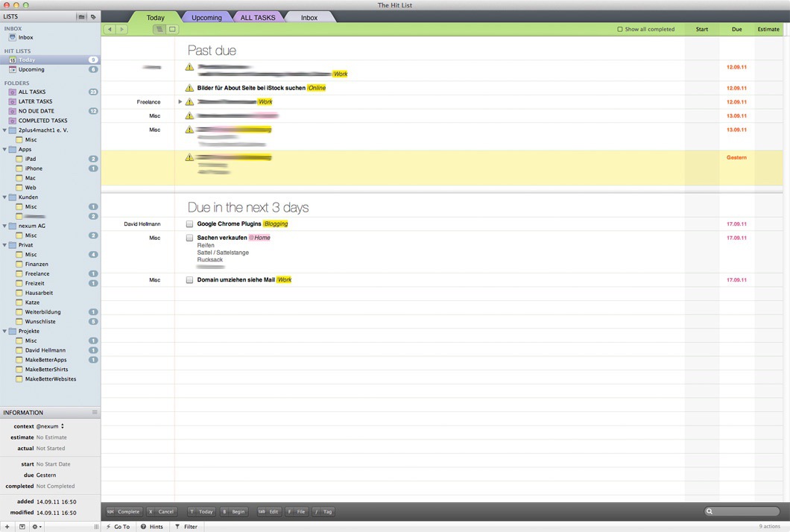Select the iPad list in Apps
The image size is (790, 532).
pos(31,159)
